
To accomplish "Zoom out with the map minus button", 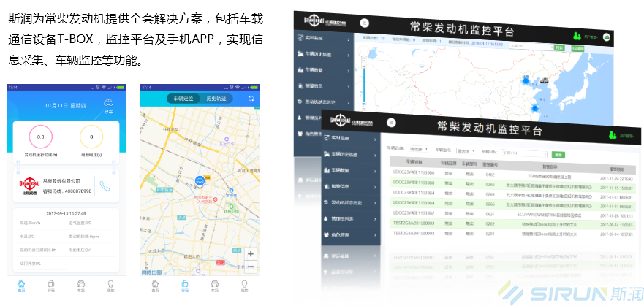I will coord(251,267).
